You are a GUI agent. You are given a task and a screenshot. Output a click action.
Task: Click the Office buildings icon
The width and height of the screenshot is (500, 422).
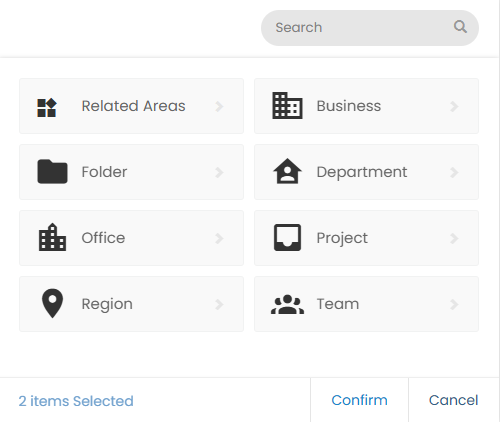(x=52, y=237)
